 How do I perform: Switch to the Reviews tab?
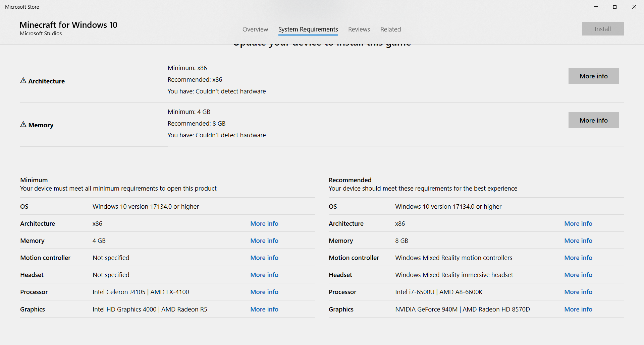tap(359, 29)
